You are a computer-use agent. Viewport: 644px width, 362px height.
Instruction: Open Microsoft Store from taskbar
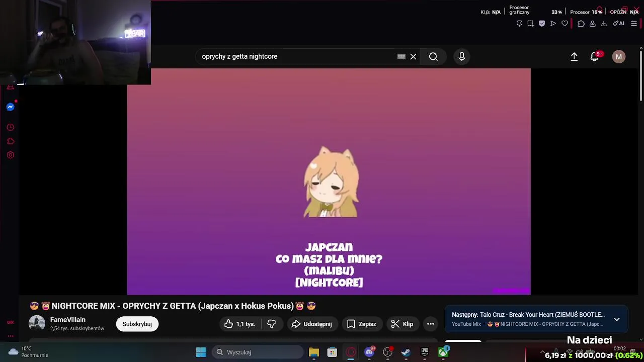click(x=332, y=352)
